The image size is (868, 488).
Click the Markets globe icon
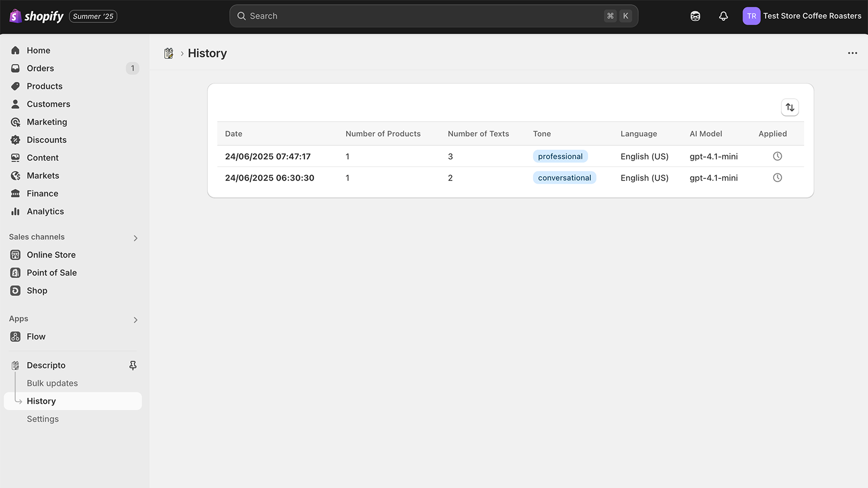point(15,176)
